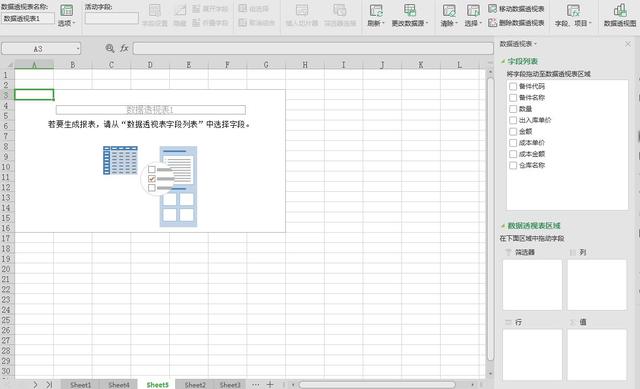Select the Sheet5 tab
640x389 pixels.
coord(157,385)
